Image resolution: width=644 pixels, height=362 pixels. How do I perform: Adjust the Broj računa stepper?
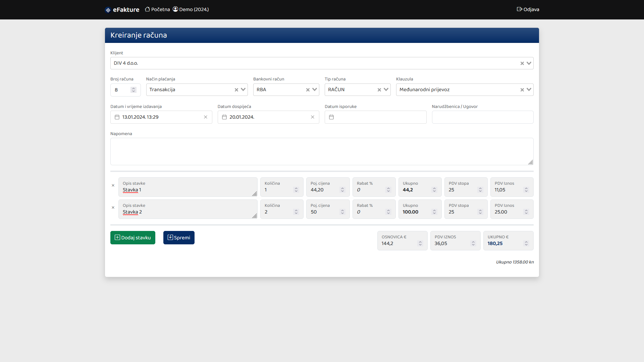point(133,90)
